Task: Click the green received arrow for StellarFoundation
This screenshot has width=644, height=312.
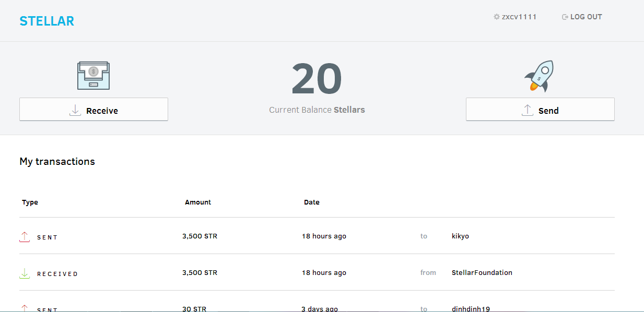Action: (x=25, y=273)
